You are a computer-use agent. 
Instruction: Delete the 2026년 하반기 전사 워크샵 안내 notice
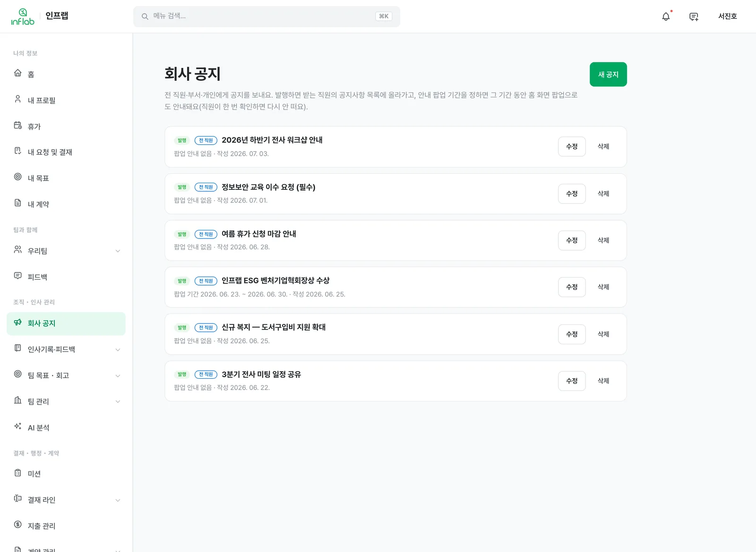603,146
